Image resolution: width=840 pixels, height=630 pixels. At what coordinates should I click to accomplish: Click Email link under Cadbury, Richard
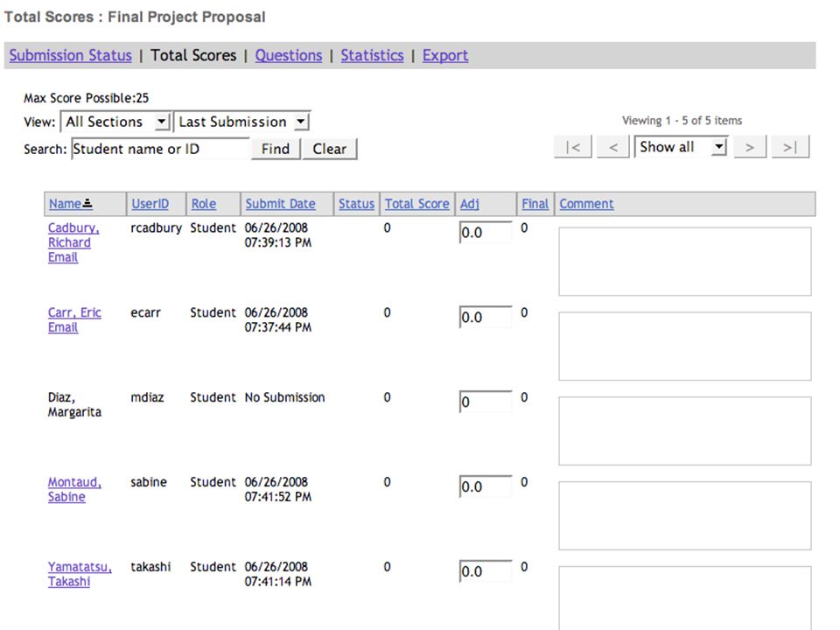(x=63, y=257)
